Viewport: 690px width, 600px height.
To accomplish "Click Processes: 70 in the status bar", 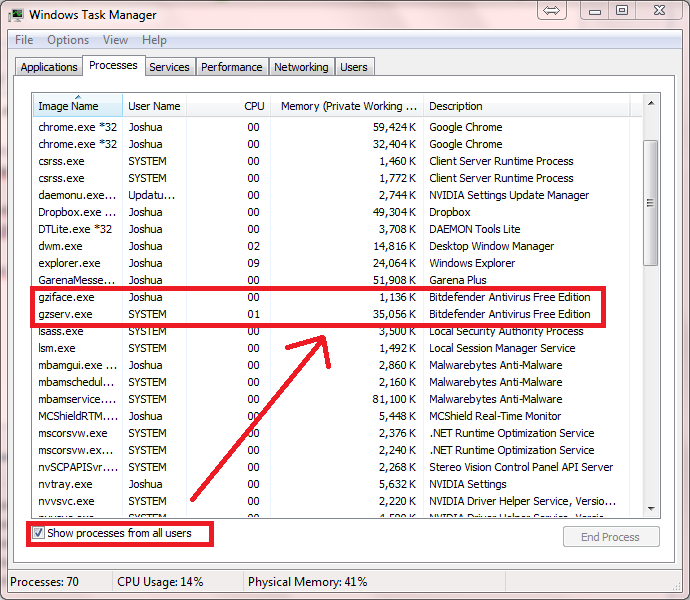I will (x=44, y=582).
